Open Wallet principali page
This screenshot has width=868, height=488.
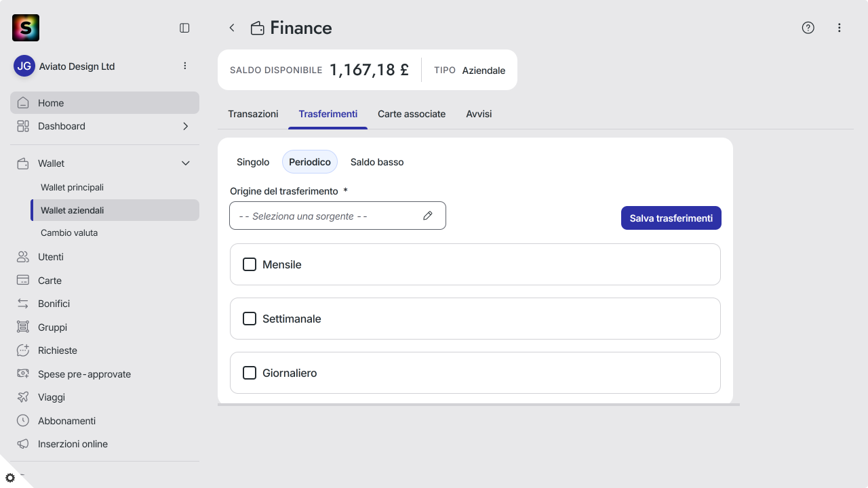coord(115,187)
